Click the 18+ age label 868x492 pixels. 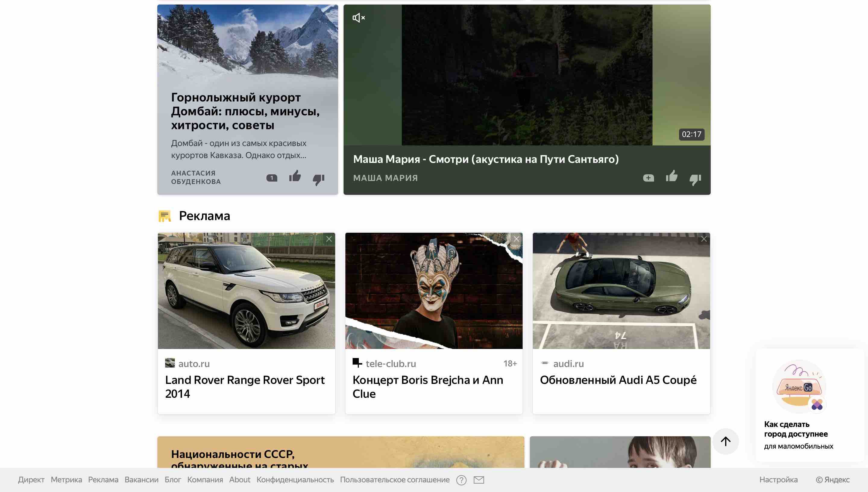[x=510, y=364]
